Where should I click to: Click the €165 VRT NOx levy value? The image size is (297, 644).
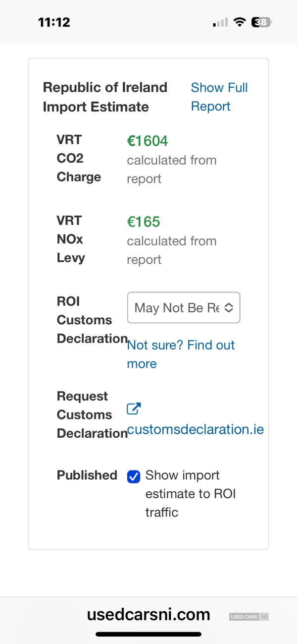coord(144,222)
